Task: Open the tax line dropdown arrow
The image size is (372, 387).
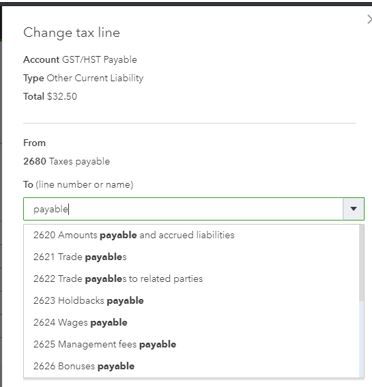Action: (x=353, y=209)
